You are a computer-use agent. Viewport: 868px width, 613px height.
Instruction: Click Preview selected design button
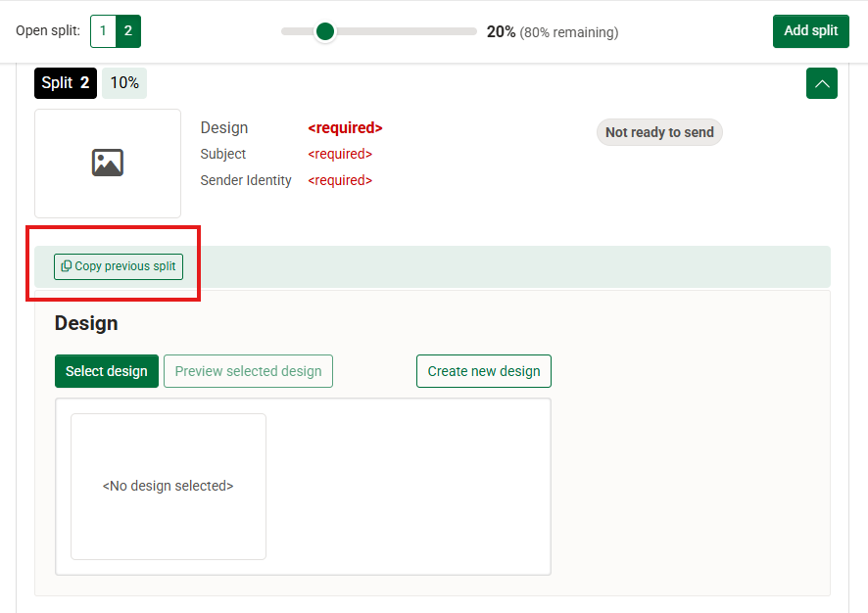coord(248,371)
